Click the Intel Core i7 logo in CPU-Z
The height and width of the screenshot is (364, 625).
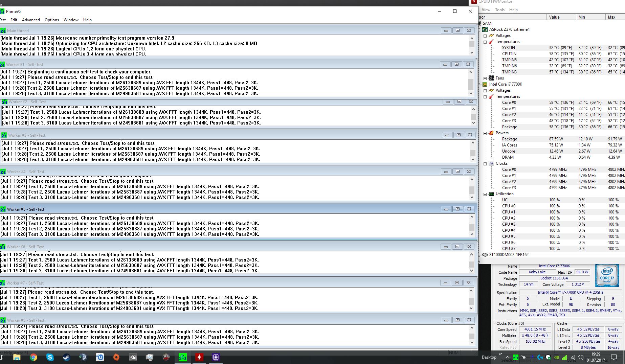tap(607, 276)
